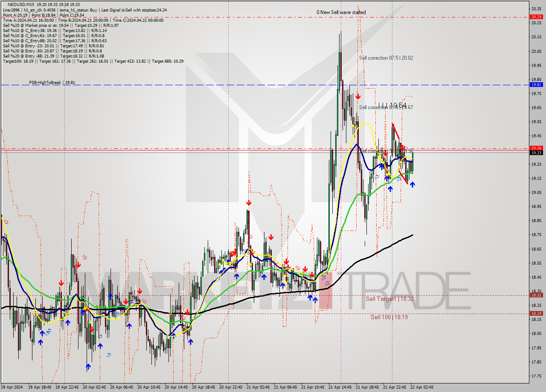Click the 'Sell correction 87.5 | 20.02' label
The height and width of the screenshot is (392, 546).
386,58
